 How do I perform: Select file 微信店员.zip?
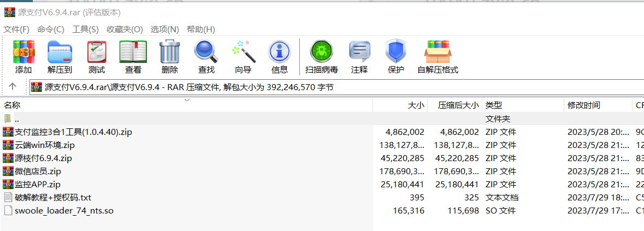(x=38, y=171)
